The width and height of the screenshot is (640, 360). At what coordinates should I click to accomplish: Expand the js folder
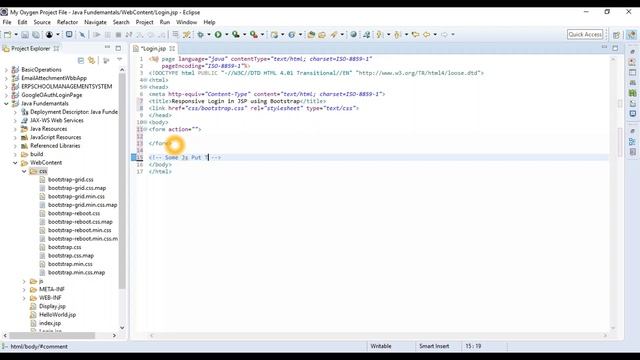point(24,281)
